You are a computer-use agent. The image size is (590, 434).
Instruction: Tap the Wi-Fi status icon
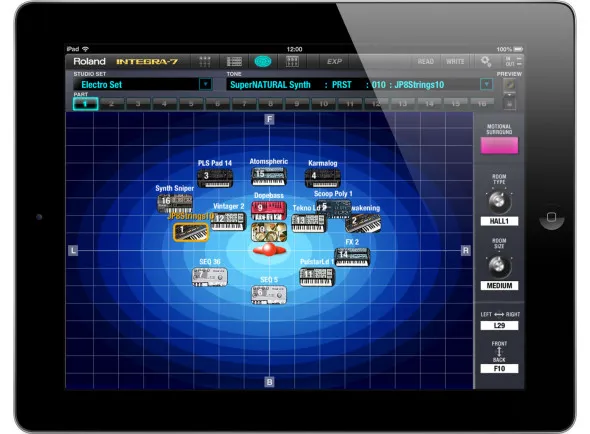point(86,49)
